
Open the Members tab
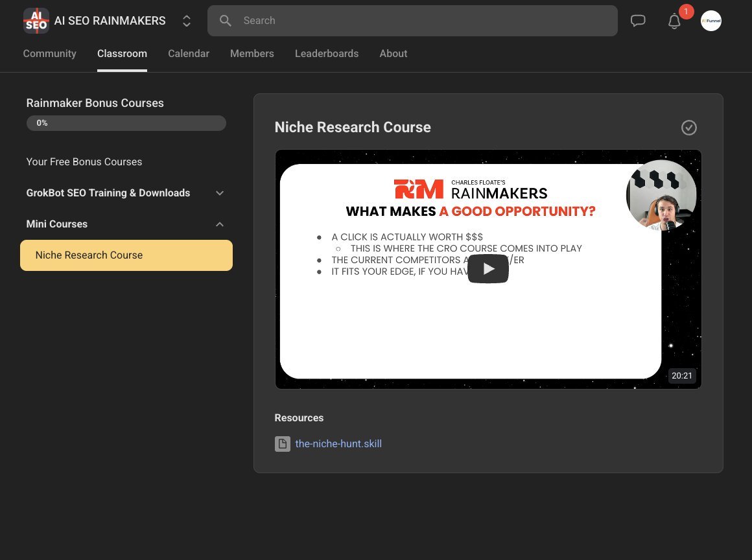click(252, 54)
